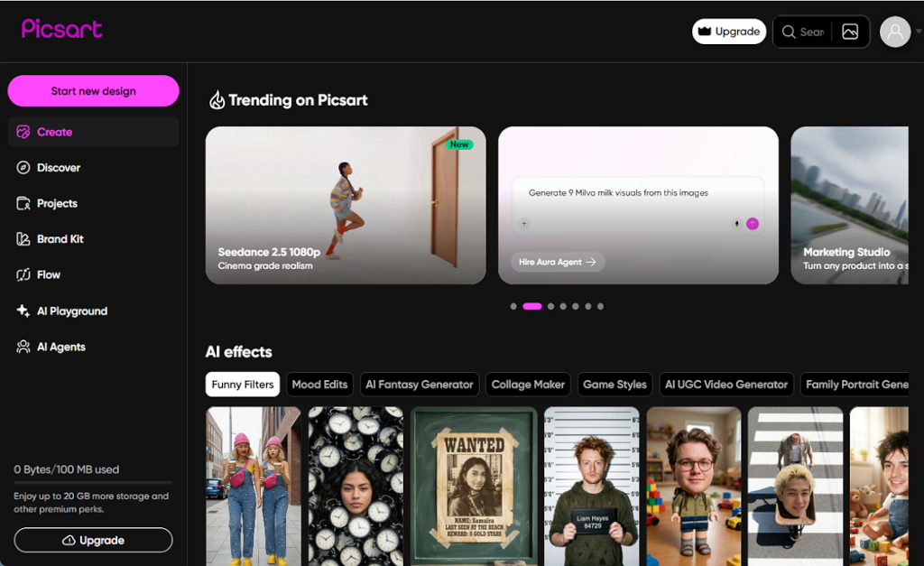Click the plus icon in Aura prompt box
924x566 pixels.
click(524, 224)
